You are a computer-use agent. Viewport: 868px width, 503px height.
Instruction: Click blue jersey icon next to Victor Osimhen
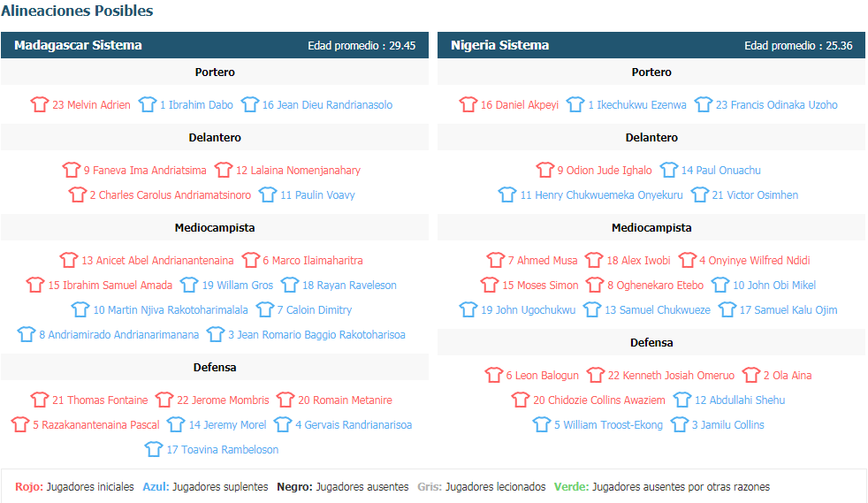pos(700,194)
